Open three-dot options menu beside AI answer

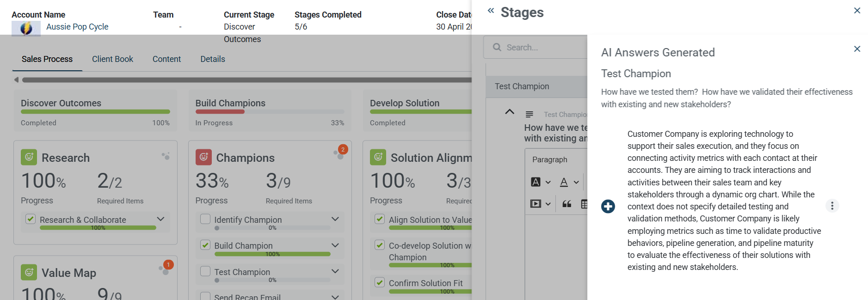832,206
